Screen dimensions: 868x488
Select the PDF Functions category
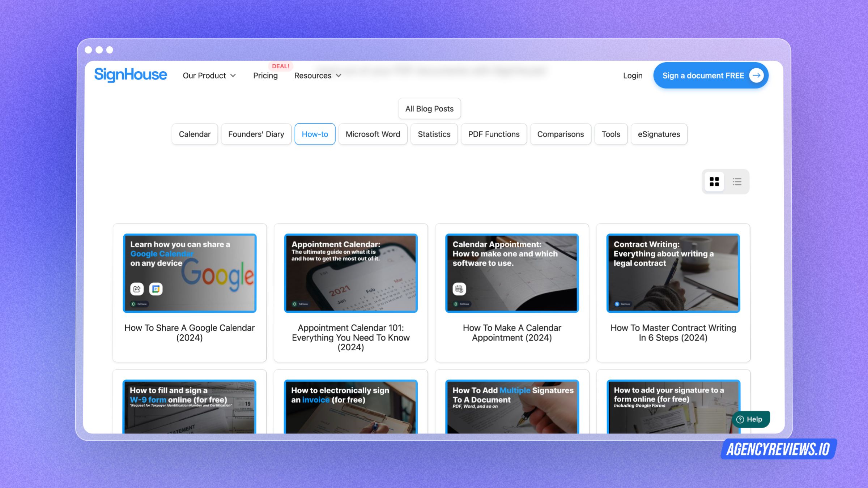494,134
